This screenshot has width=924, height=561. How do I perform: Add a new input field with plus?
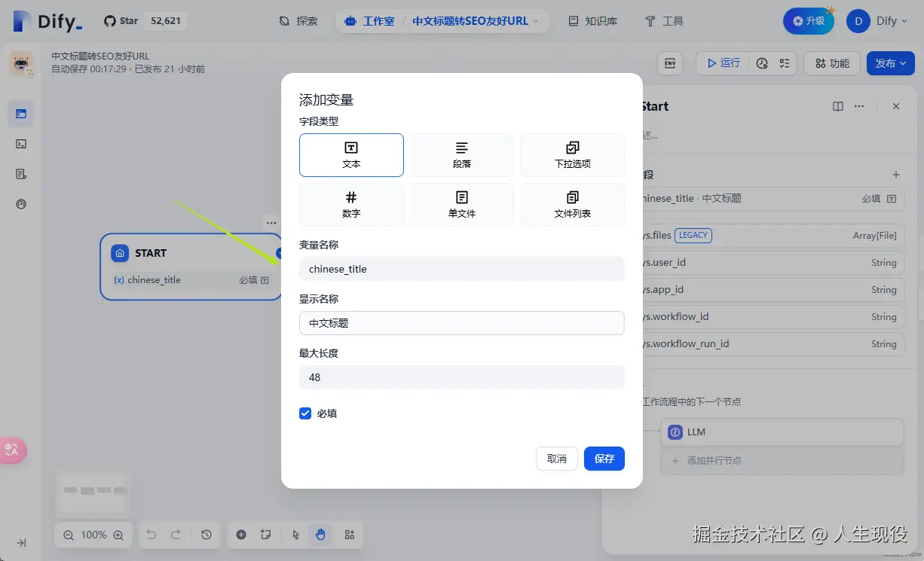pyautogui.click(x=896, y=175)
